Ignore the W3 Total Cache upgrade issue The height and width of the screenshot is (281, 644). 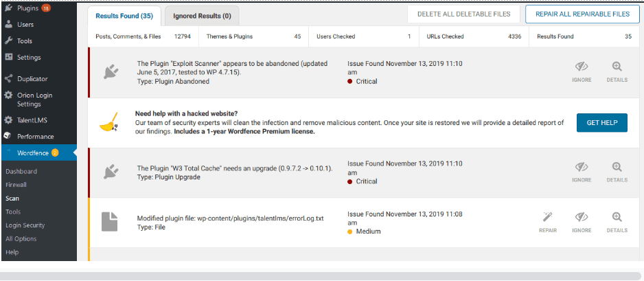point(582,172)
